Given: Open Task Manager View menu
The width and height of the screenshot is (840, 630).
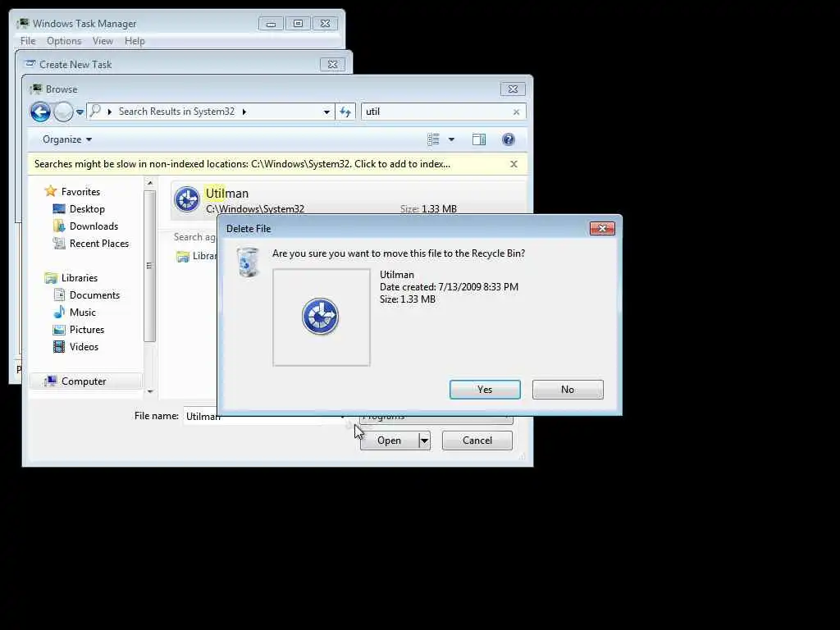Looking at the screenshot, I should tap(103, 41).
